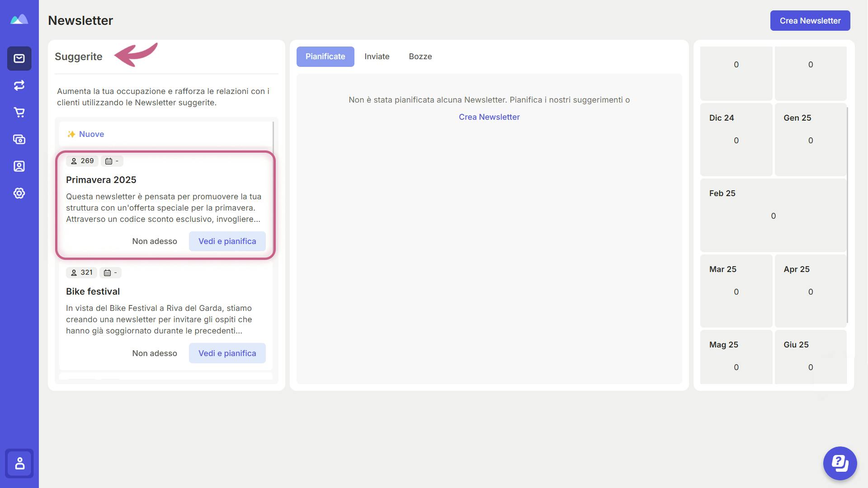Open the automation loop arrows sidebar icon

[19, 85]
